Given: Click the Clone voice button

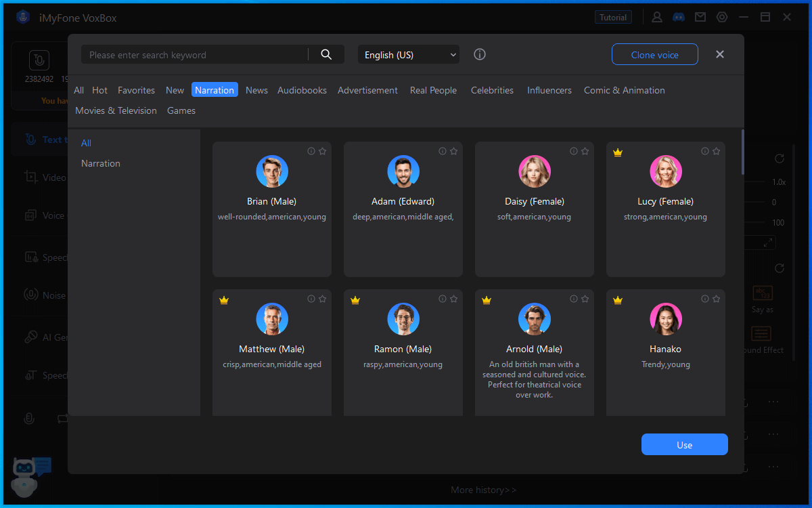Looking at the screenshot, I should point(654,55).
